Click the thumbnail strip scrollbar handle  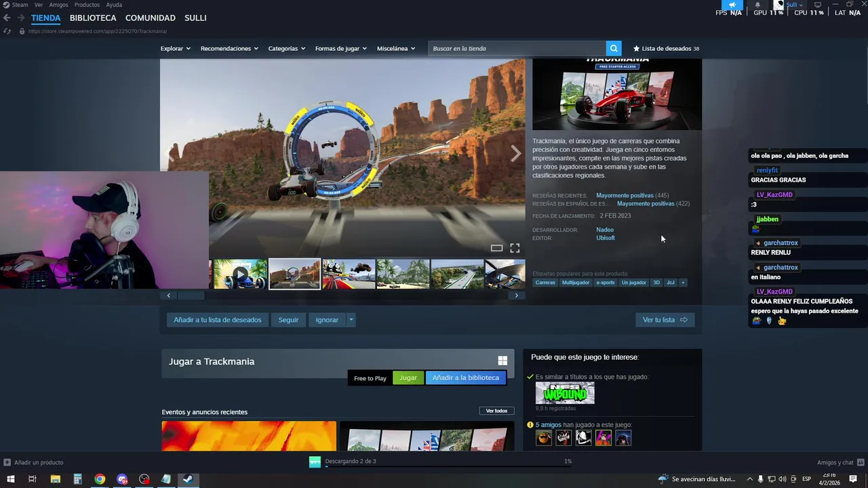click(191, 296)
